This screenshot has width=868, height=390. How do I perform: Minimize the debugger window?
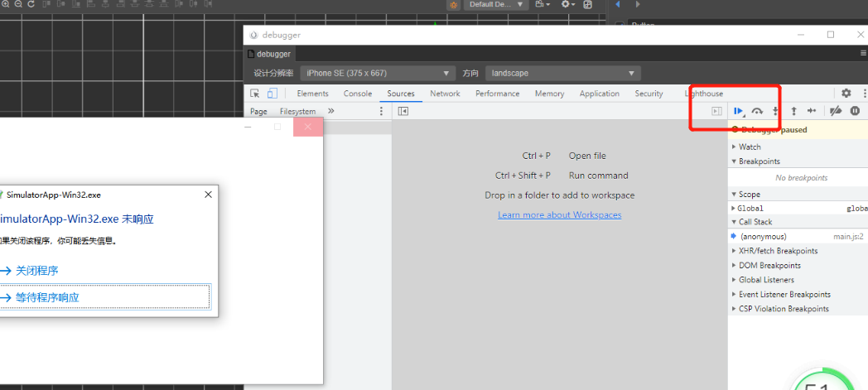(800, 34)
